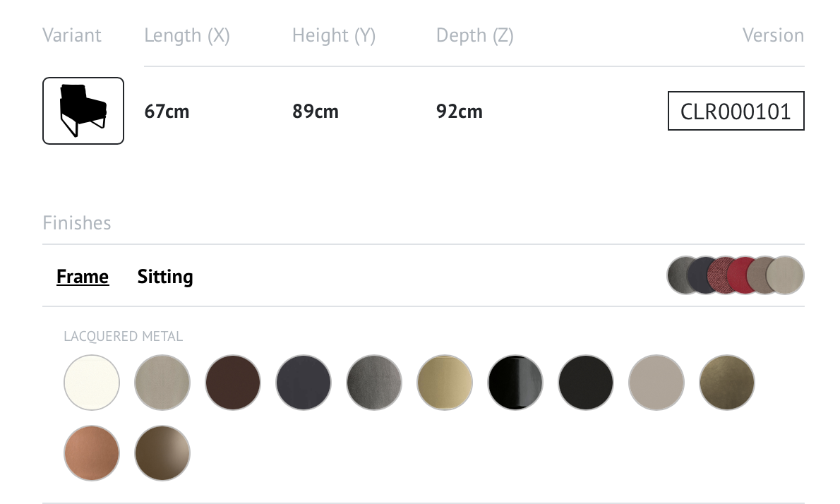Choose the matte black metal swatch
This screenshot has width=840, height=504.
click(x=586, y=383)
